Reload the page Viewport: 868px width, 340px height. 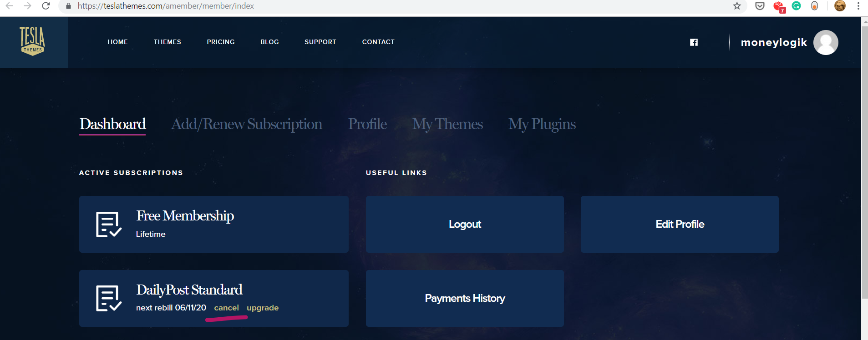(46, 6)
